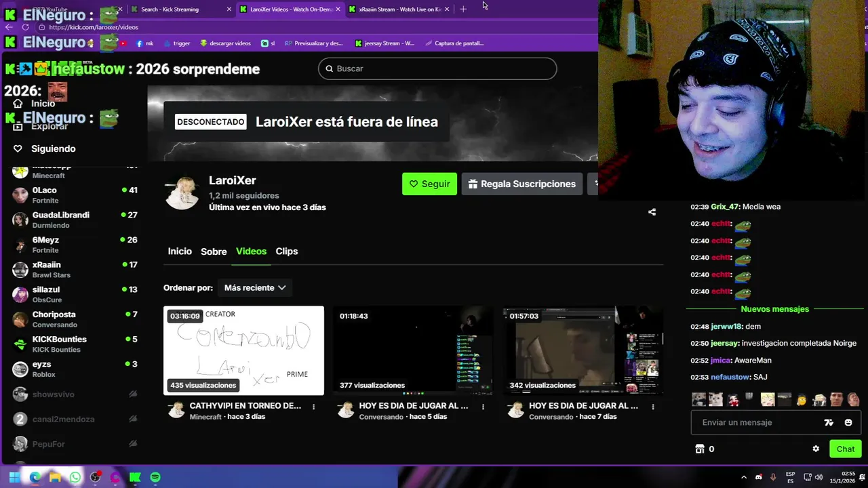Viewport: 868px width, 488px height.
Task: Open Choriposta channel in sidebar
Action: point(75,319)
